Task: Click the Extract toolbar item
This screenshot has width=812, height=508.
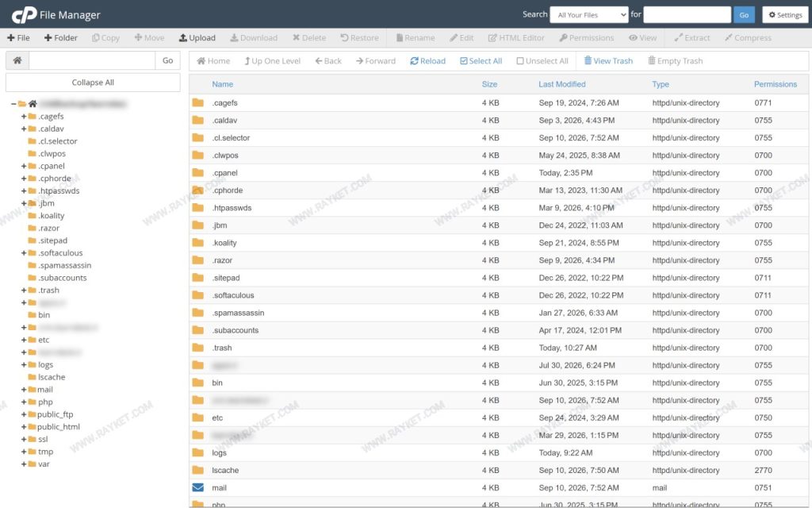Action: coord(691,38)
